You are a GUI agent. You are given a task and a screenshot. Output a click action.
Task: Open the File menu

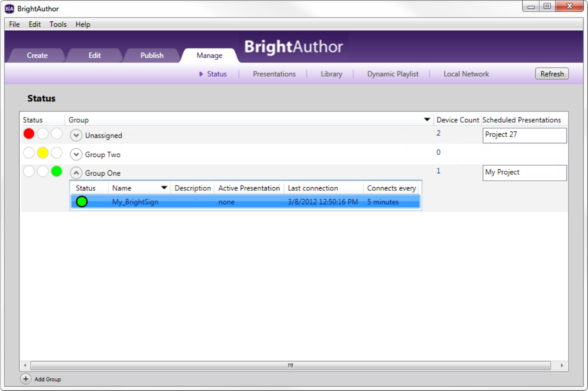click(x=14, y=24)
